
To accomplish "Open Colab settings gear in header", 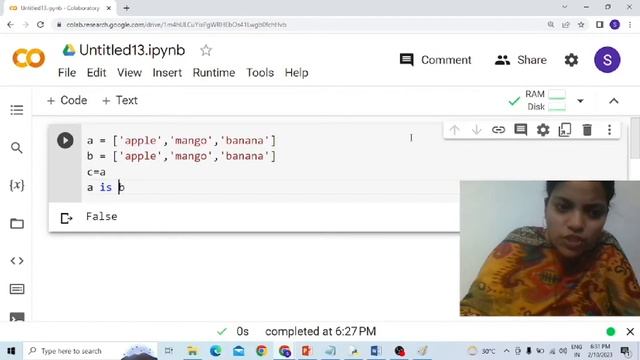I will coord(571,60).
